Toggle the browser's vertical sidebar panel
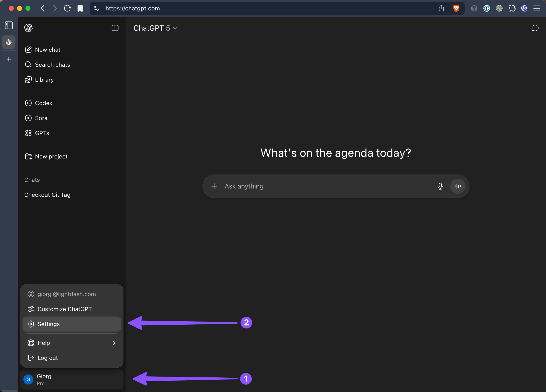 click(9, 25)
